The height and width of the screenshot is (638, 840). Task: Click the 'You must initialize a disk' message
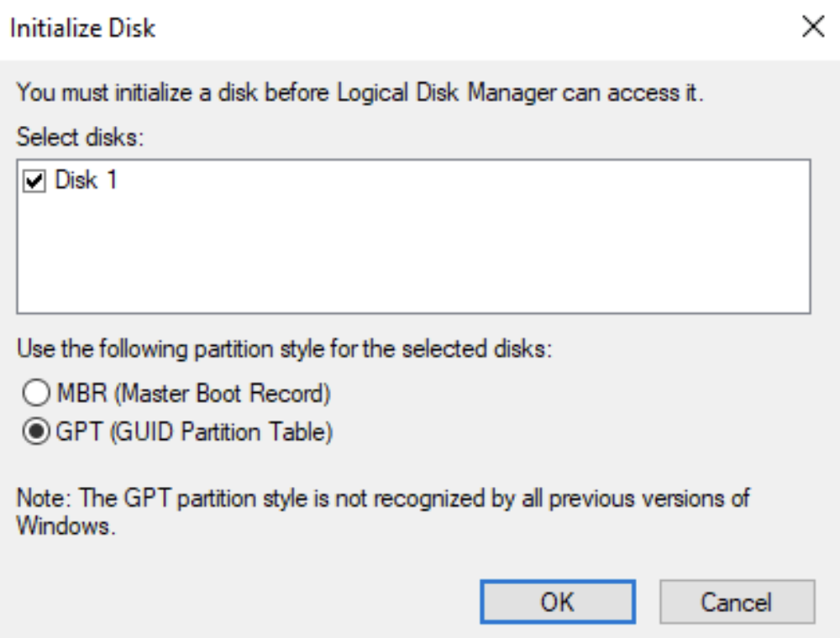pos(360,92)
